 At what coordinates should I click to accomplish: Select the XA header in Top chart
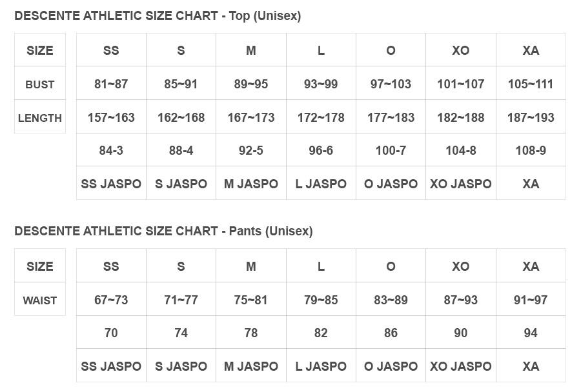531,50
